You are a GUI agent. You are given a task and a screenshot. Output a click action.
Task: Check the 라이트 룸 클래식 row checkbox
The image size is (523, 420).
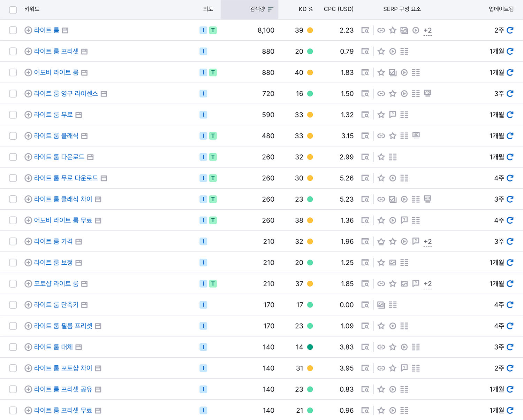[13, 136]
